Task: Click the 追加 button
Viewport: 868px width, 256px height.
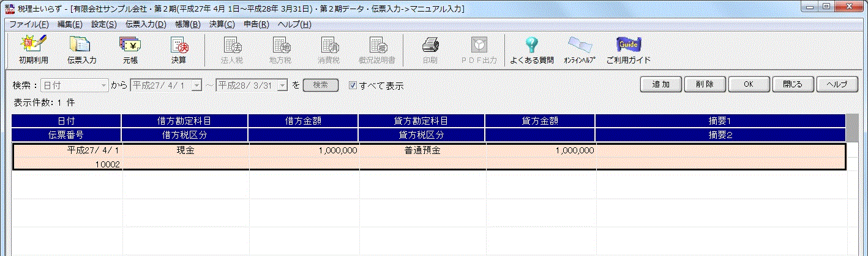Action: [660, 84]
